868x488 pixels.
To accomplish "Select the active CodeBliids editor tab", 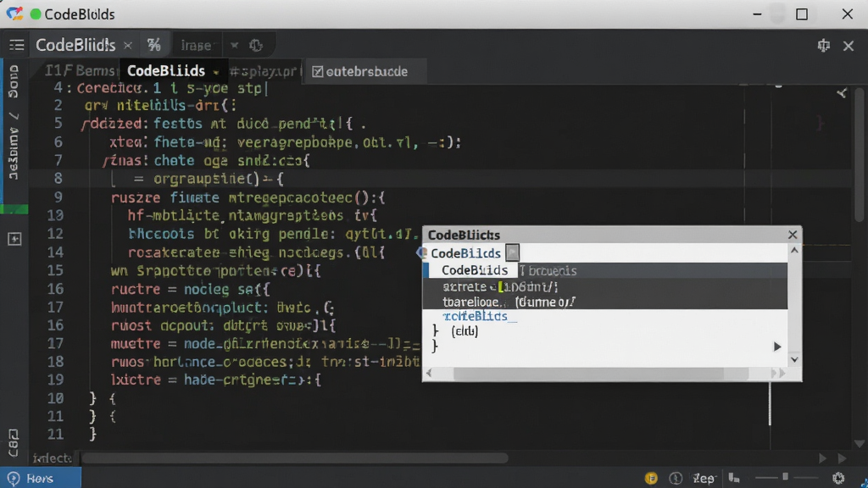I will 166,71.
